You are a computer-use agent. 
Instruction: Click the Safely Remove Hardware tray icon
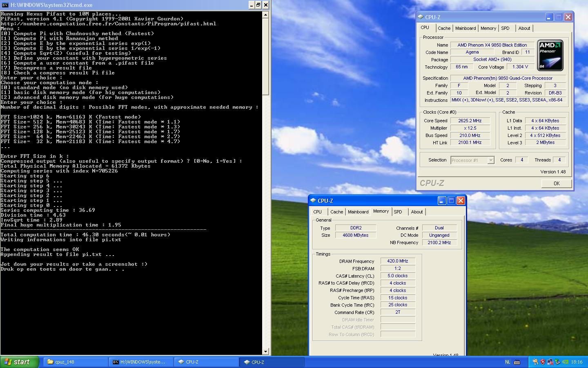(558, 362)
